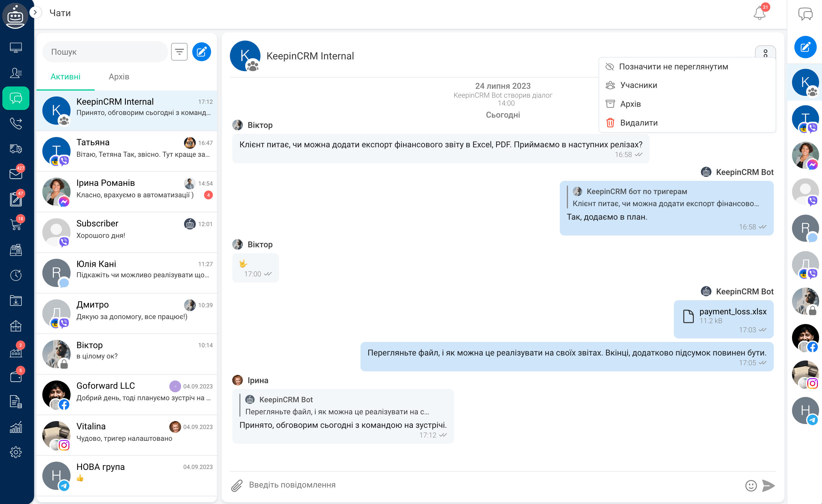822x504 pixels.
Task: Open the download folder icon in sidebar
Action: (16, 301)
